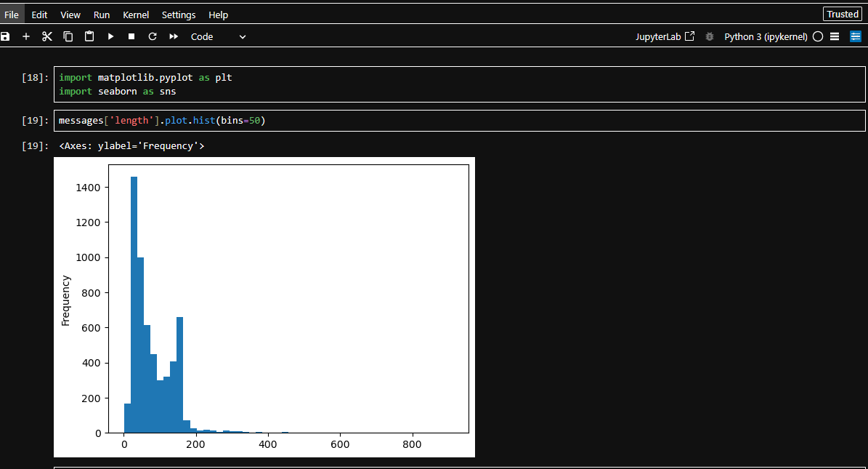This screenshot has width=868, height=469.
Task: Click the [18] input cell prompt
Action: (x=35, y=78)
